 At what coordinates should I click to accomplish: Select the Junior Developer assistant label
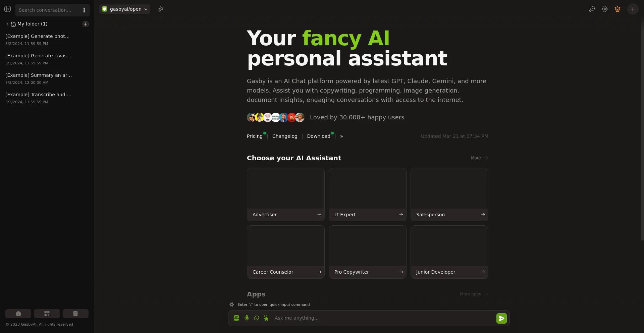(x=436, y=272)
